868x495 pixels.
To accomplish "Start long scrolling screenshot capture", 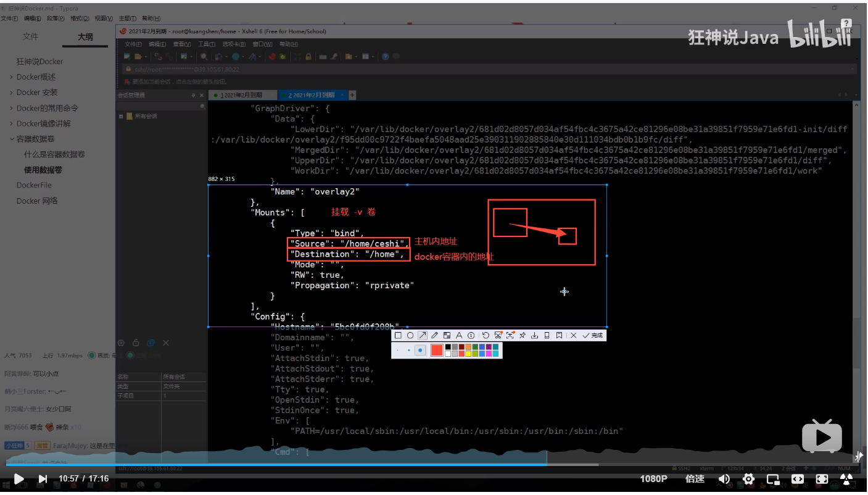I will click(x=498, y=335).
